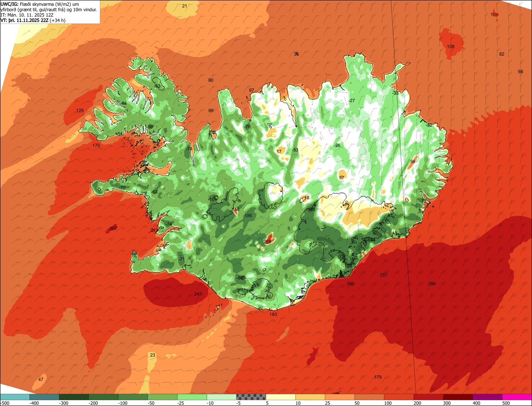
Task: Click the '82' value over the northeast sea
Action: (x=502, y=54)
